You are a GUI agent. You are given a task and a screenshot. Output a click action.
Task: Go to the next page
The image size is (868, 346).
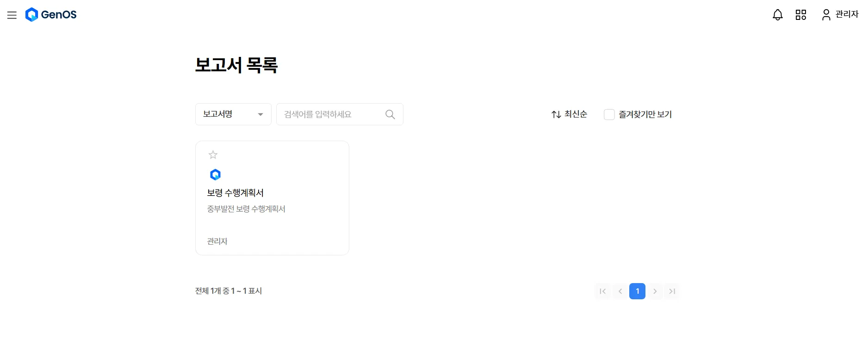pyautogui.click(x=655, y=291)
